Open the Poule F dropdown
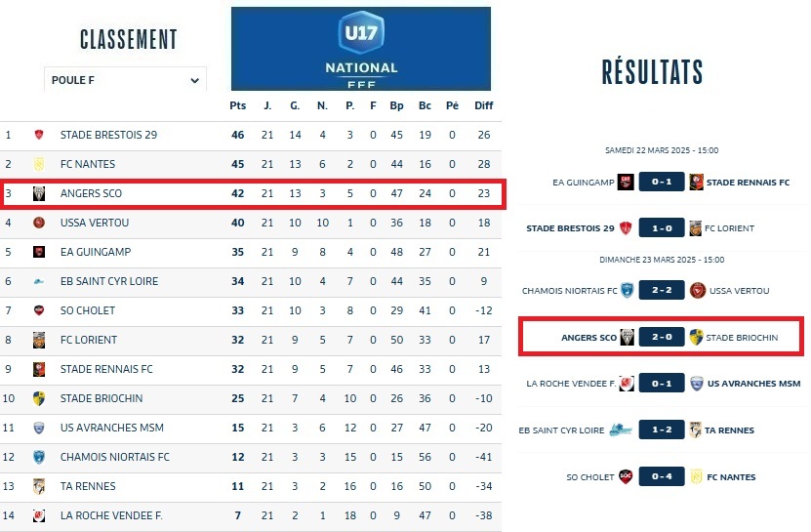The image size is (811, 532). 124,80
